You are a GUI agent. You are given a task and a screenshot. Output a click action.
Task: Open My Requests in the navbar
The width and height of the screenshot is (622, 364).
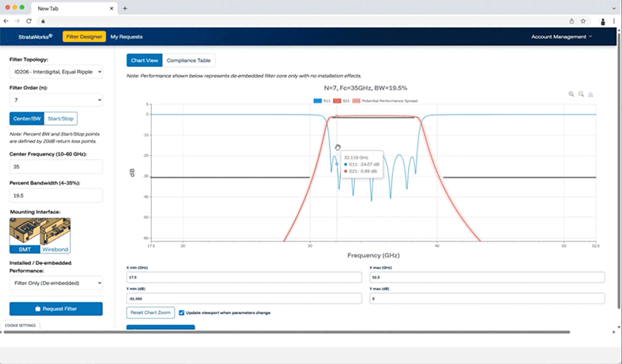coord(127,36)
